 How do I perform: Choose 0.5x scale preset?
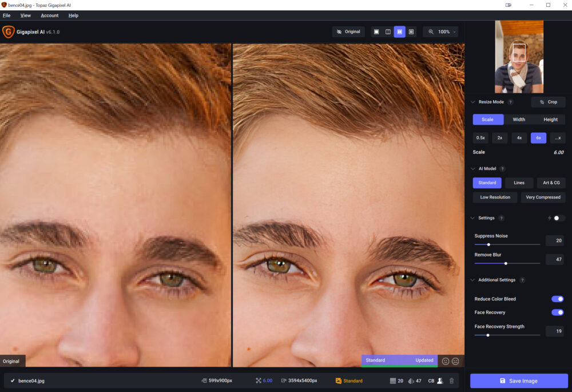(480, 138)
